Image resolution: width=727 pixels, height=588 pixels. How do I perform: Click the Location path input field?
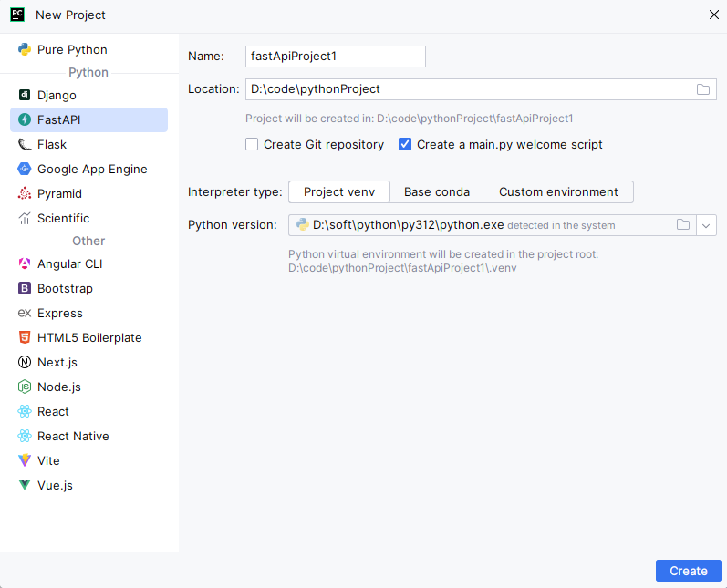(481, 89)
